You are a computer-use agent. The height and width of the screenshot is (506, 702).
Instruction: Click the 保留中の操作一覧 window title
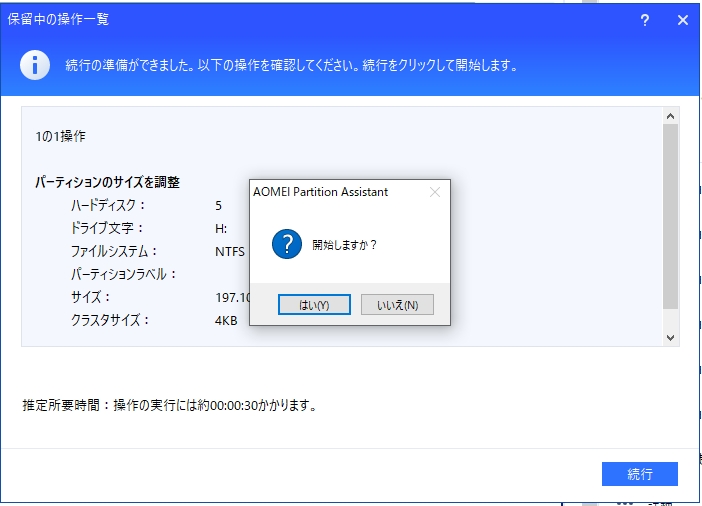click(x=58, y=20)
